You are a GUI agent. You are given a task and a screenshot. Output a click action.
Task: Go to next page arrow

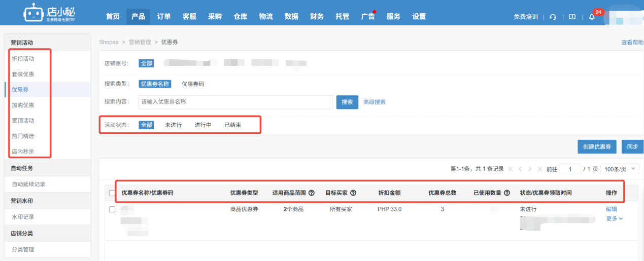click(530, 169)
